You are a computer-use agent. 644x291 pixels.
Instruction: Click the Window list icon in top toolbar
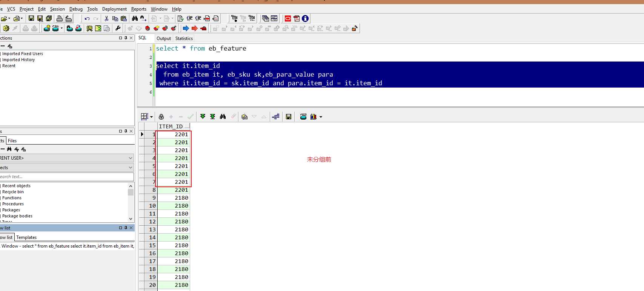click(265, 18)
